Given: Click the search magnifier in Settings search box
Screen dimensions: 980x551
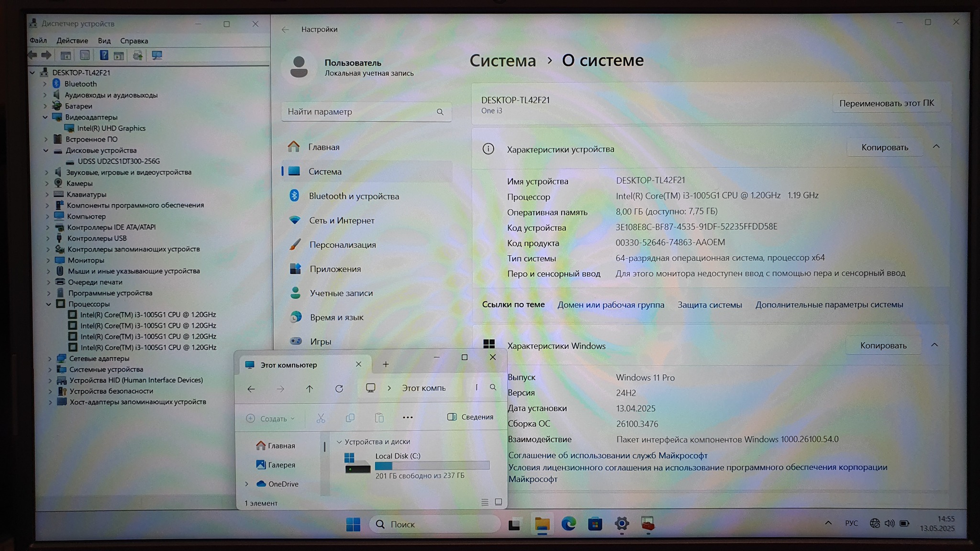Looking at the screenshot, I should [x=440, y=112].
